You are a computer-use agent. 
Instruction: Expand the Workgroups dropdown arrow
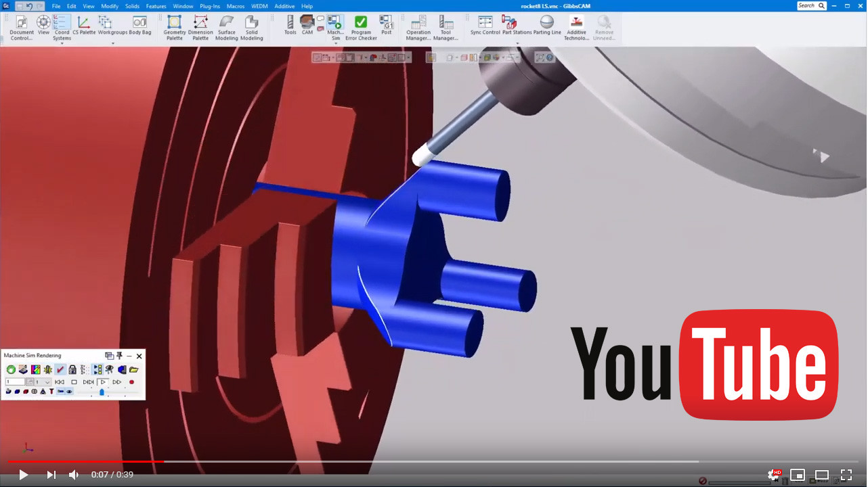(x=112, y=43)
